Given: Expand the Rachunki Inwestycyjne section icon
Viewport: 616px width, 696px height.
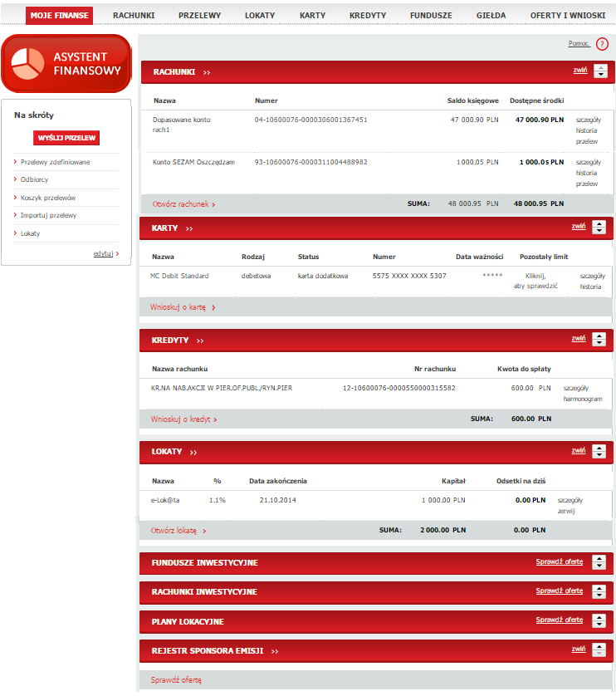Looking at the screenshot, I should 599,591.
